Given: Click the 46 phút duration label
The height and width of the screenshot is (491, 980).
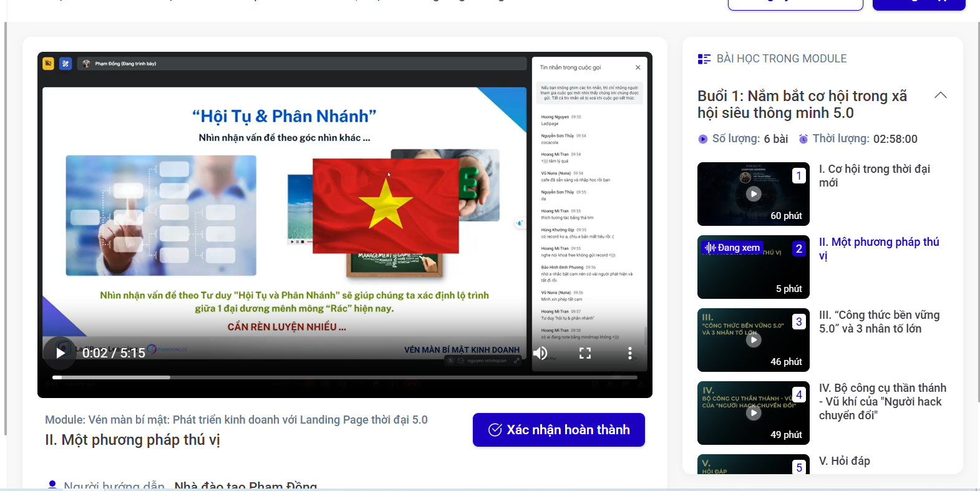Looking at the screenshot, I should [x=787, y=362].
